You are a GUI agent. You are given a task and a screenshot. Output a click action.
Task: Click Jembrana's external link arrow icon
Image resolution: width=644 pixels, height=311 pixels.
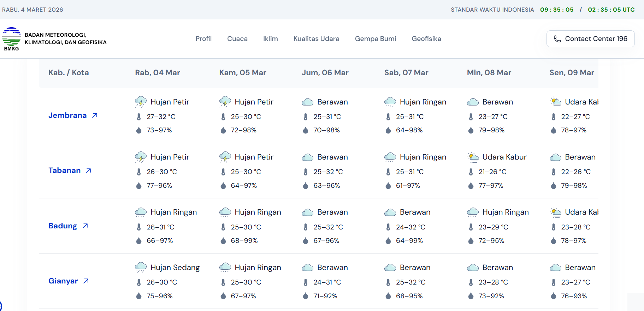point(95,115)
